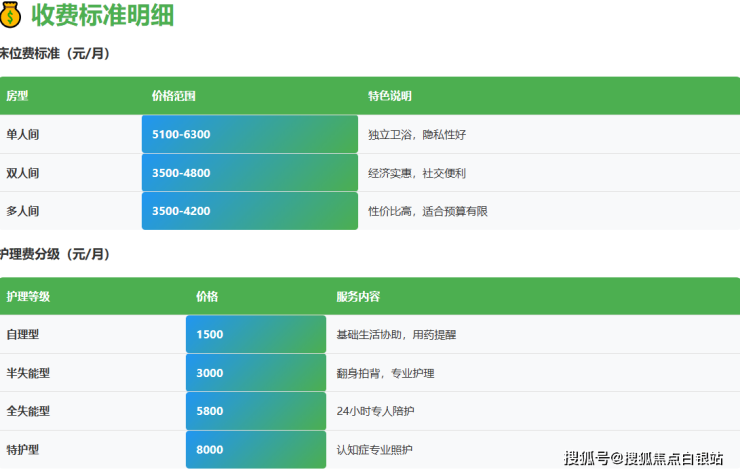Click the 护理等级 column header
This screenshot has height=474, width=740.
click(28, 297)
